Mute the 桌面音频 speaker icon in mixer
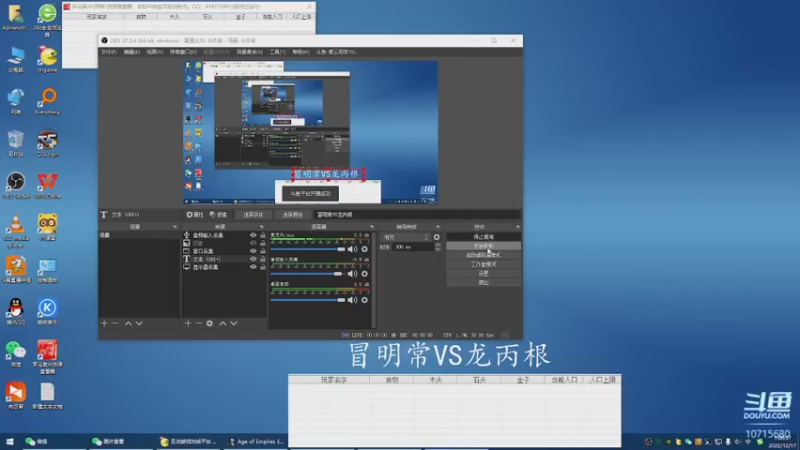The width and height of the screenshot is (800, 450). point(352,300)
